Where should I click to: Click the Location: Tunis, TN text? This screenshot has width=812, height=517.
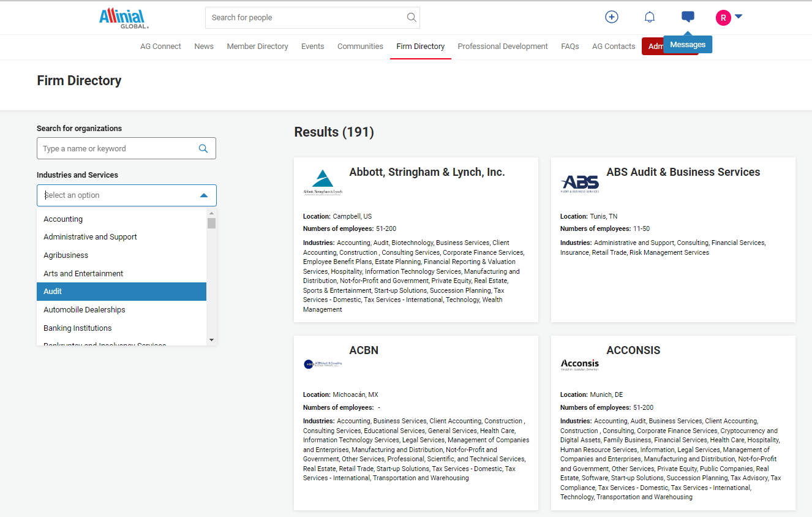click(589, 216)
